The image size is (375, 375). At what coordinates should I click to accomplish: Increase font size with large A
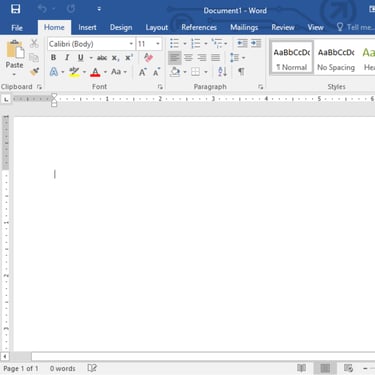point(143,72)
